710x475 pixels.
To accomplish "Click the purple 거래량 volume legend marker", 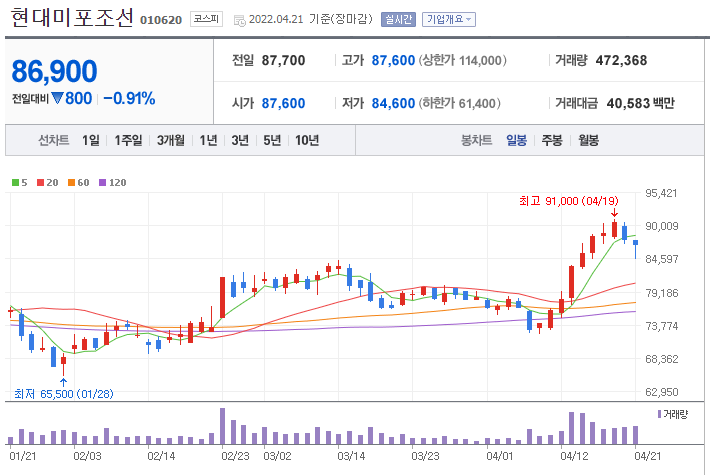I will point(659,414).
